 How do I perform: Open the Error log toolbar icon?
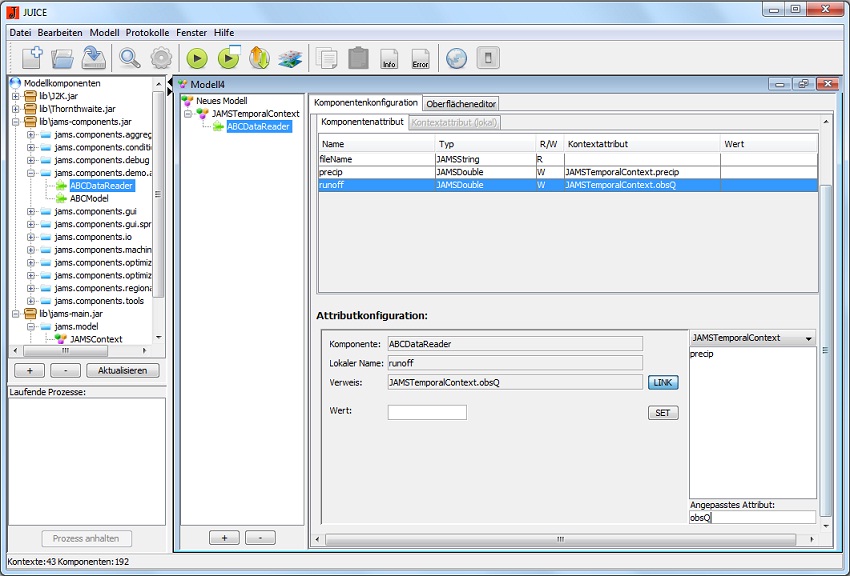(x=421, y=59)
